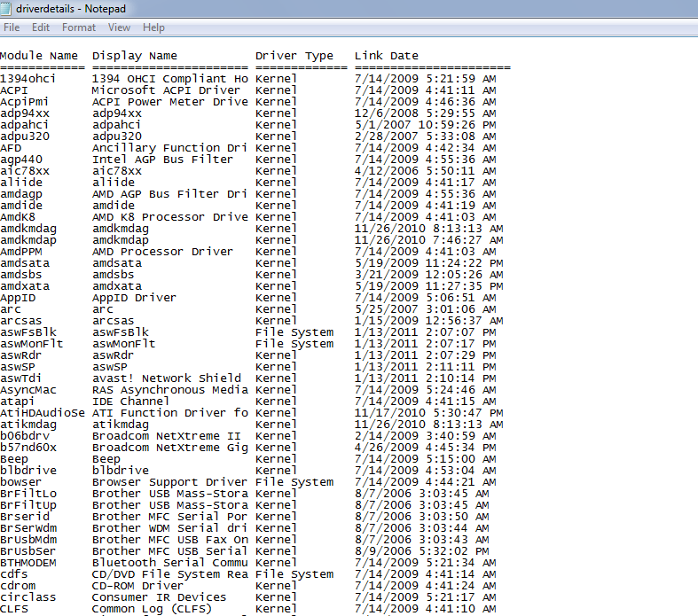Click module name 'blbdrive'

pyautogui.click(x=28, y=471)
